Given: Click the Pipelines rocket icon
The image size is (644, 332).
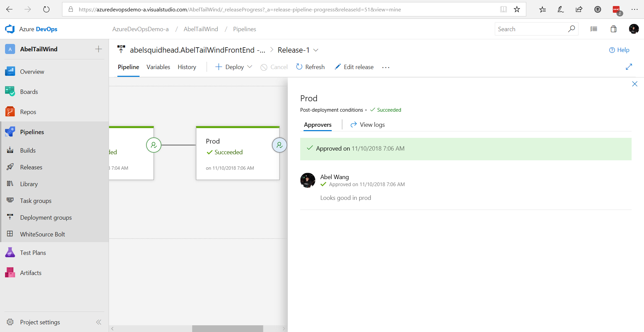Looking at the screenshot, I should click(10, 132).
